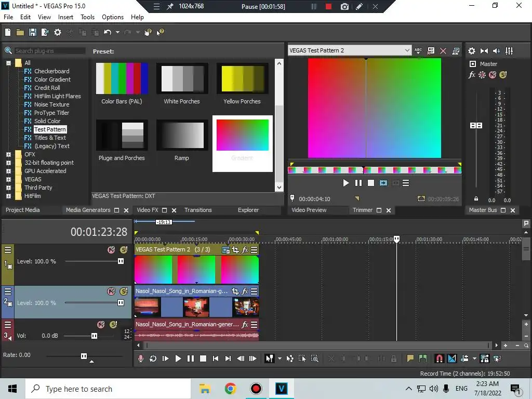
Task: Mute audio track 3
Action: (101, 325)
